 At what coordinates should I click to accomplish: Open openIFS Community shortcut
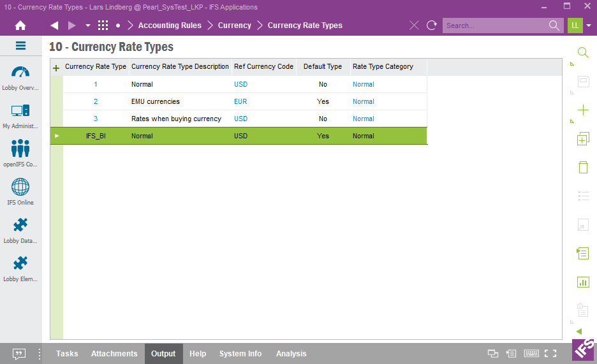pyautogui.click(x=20, y=153)
